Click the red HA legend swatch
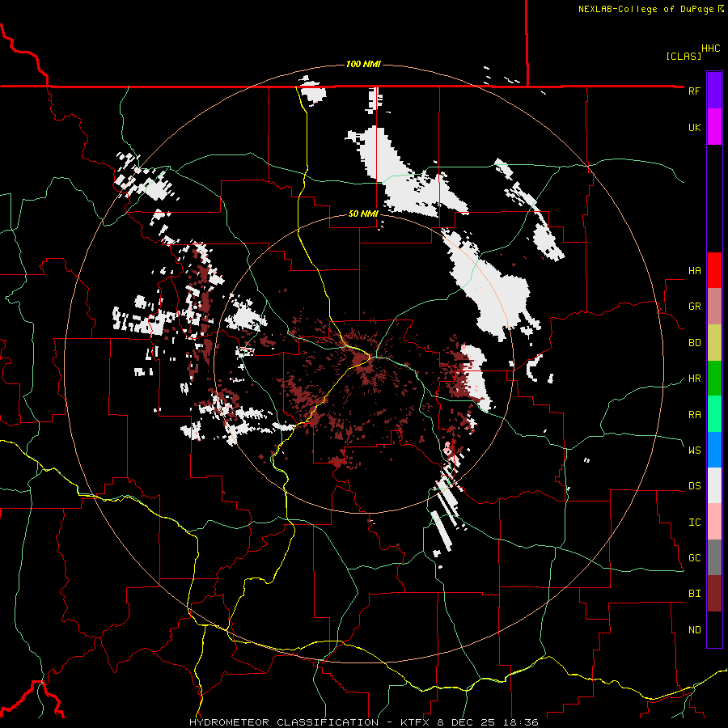 point(714,270)
